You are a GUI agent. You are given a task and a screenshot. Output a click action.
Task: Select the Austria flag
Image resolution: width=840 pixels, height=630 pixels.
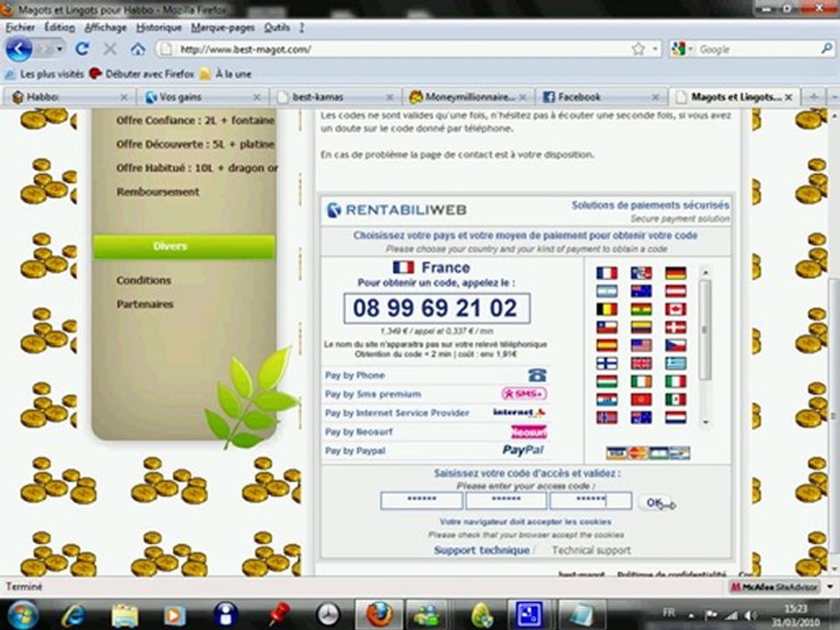click(x=675, y=291)
